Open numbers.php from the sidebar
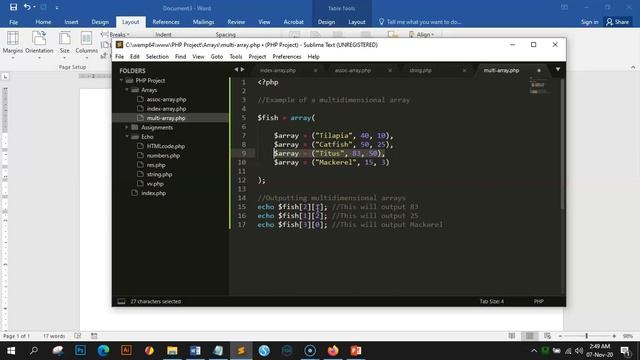The image size is (640, 360). (x=163, y=156)
